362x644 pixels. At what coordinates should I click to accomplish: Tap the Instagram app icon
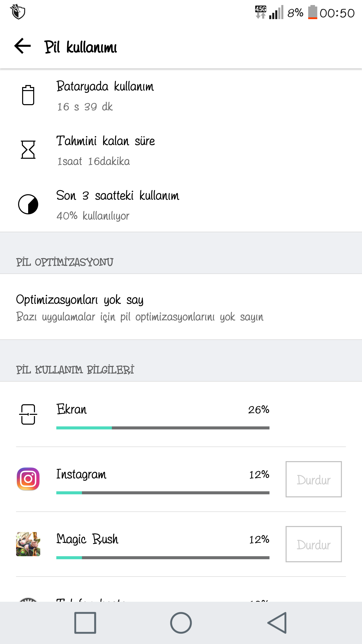point(28,479)
